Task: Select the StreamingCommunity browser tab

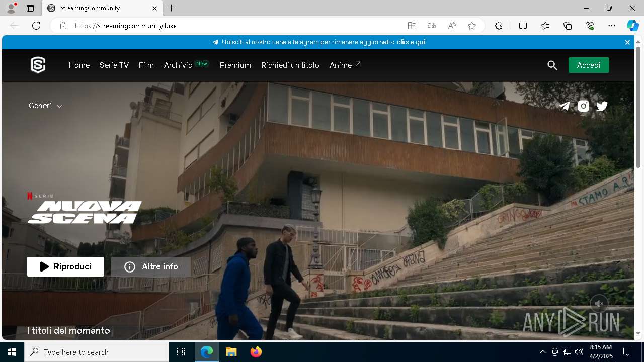Action: click(x=102, y=8)
